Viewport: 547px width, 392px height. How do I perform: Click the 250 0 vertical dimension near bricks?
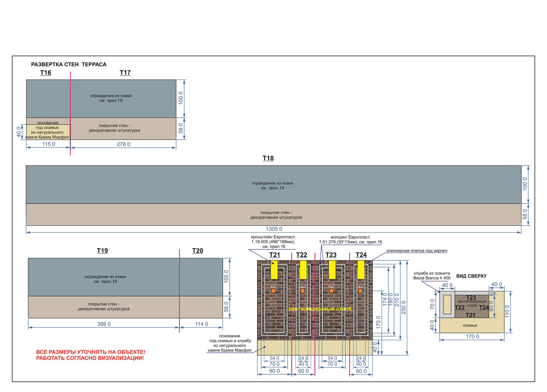pyautogui.click(x=404, y=307)
